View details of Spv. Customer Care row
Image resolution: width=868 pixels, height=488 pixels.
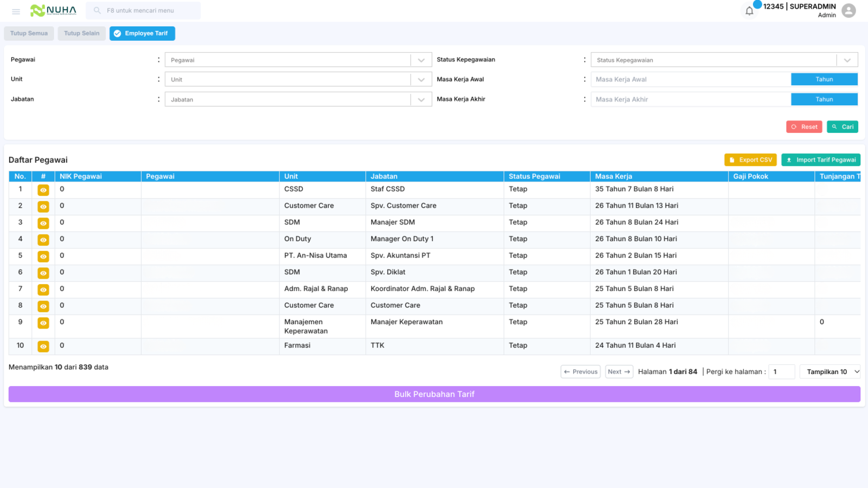coord(43,207)
